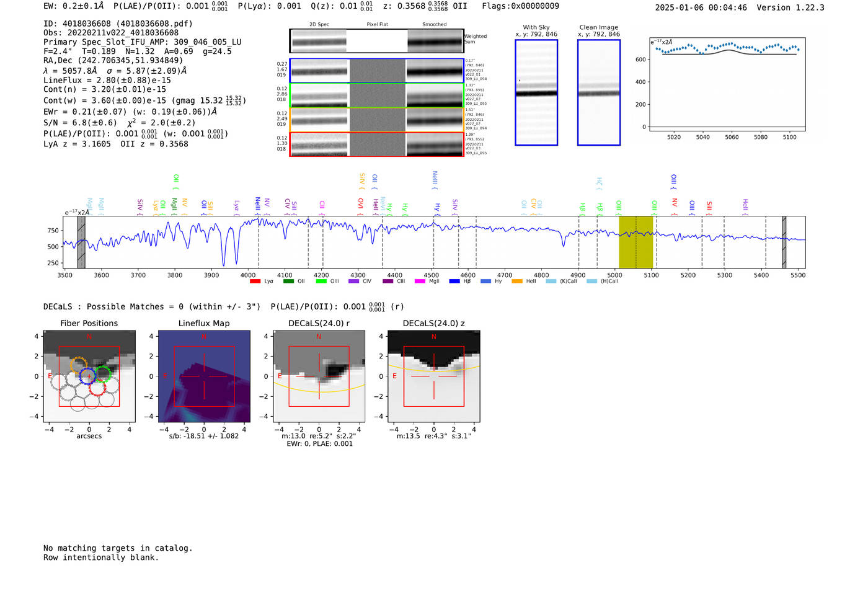
Task: Click the CIV legend swatch
Action: 354,282
